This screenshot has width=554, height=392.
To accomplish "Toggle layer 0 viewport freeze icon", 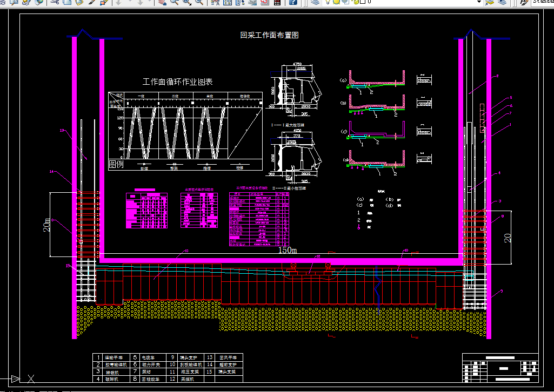I will [x=345, y=2].
